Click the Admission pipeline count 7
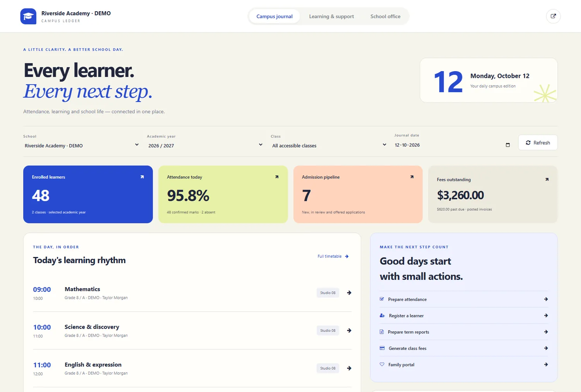The height and width of the screenshot is (392, 581). click(306, 195)
